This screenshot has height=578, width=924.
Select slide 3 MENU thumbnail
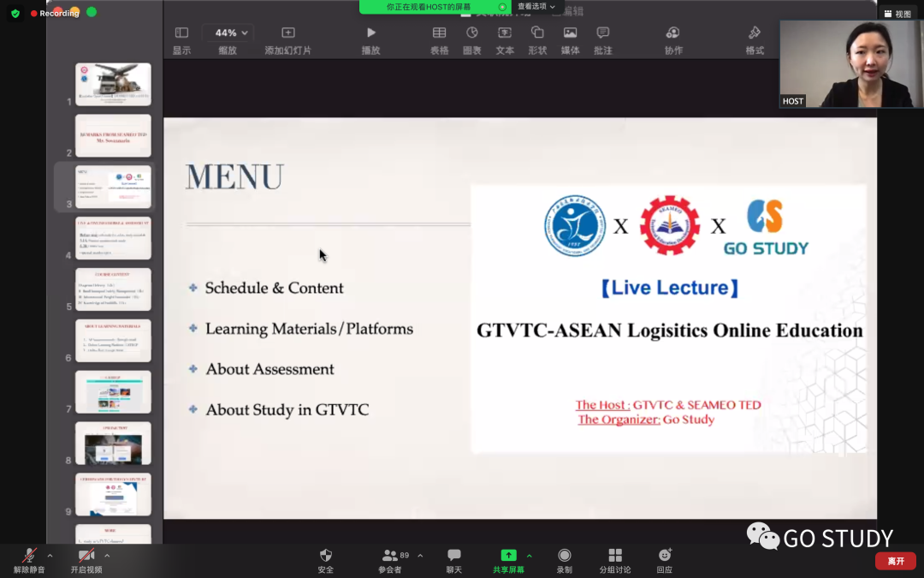tap(113, 187)
